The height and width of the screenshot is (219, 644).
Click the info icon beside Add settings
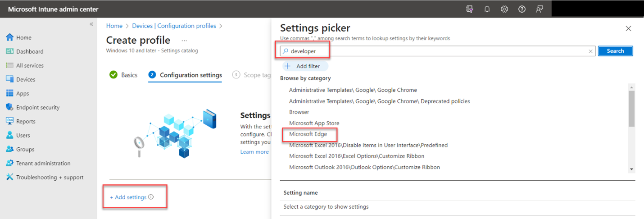[x=151, y=197]
